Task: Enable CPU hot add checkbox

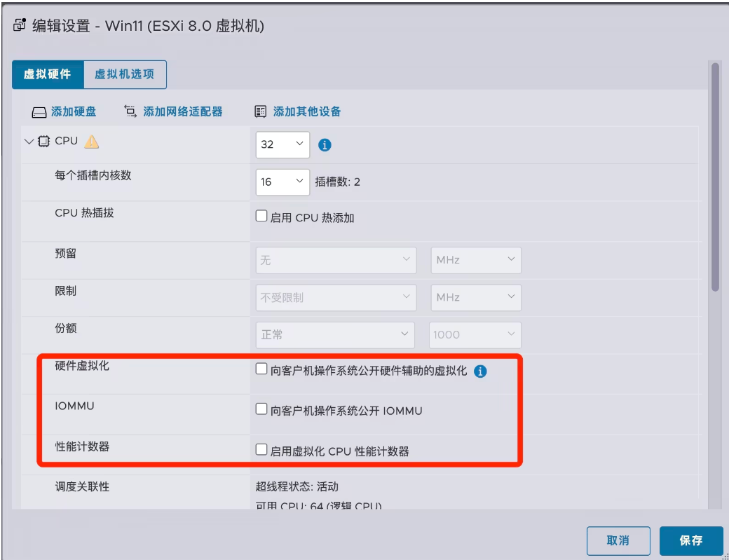Action: pos(261,216)
